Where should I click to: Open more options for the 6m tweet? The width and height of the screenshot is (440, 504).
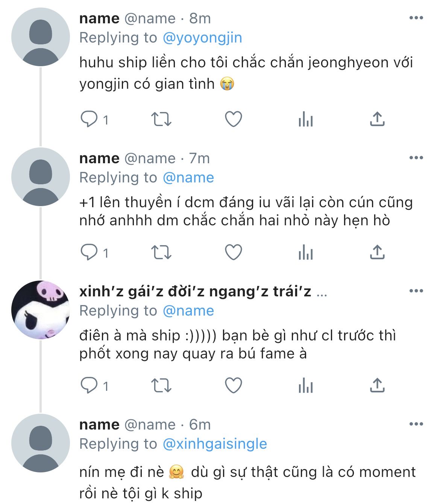(416, 424)
